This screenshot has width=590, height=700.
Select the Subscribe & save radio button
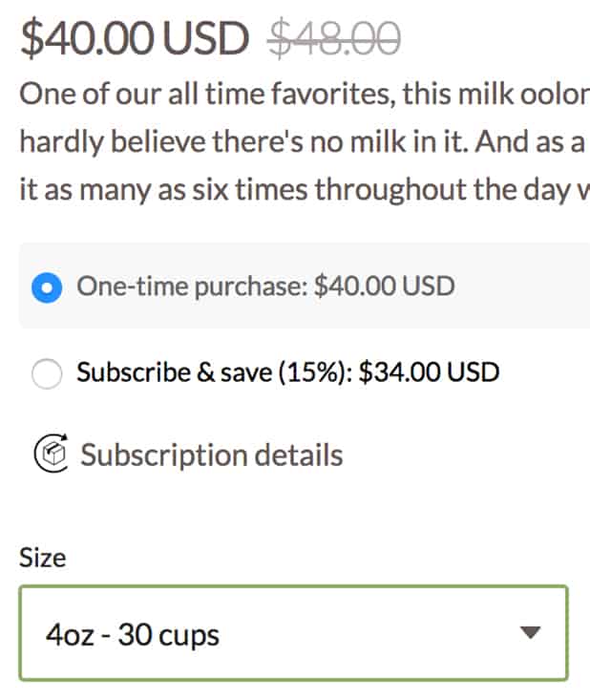tap(47, 373)
